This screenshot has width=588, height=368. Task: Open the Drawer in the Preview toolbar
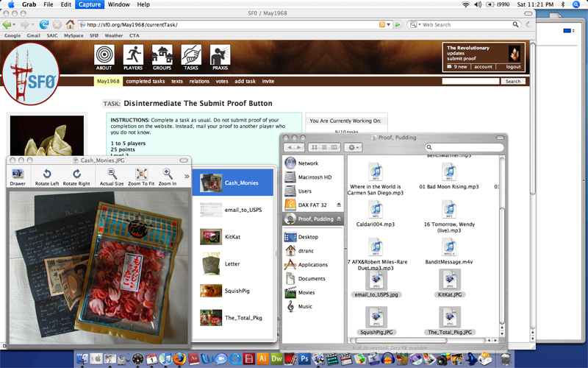pos(18,177)
